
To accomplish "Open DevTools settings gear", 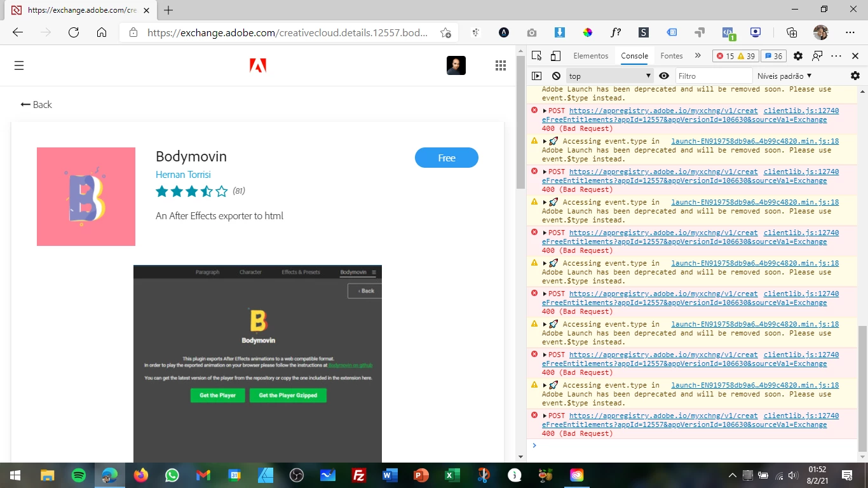I will click(x=798, y=56).
